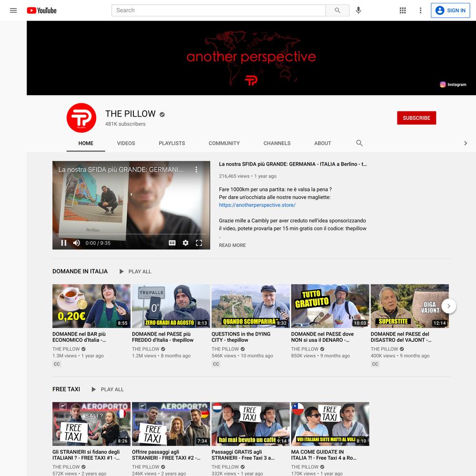This screenshot has width=476, height=476.
Task: Open the ABOUT tab
Action: click(x=322, y=143)
